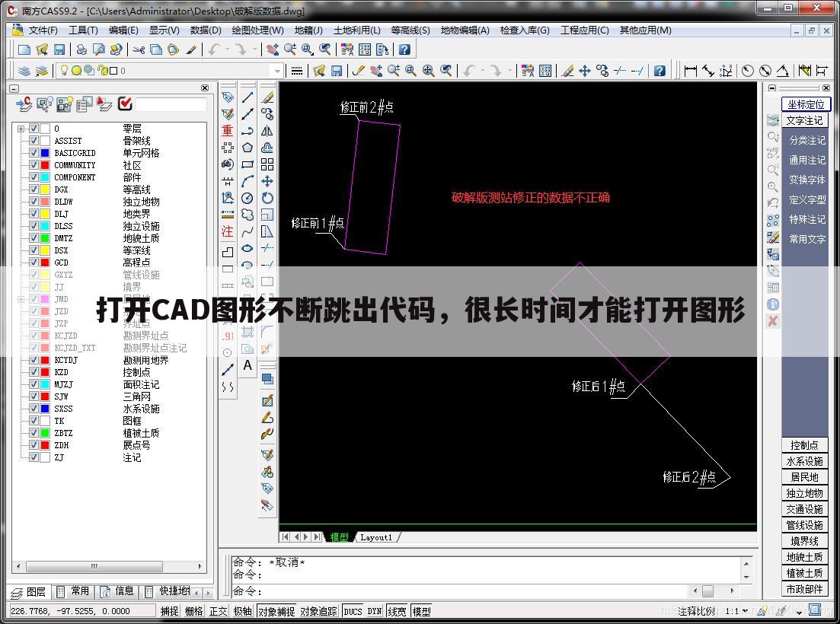Select the Rotate tool icon

click(267, 198)
